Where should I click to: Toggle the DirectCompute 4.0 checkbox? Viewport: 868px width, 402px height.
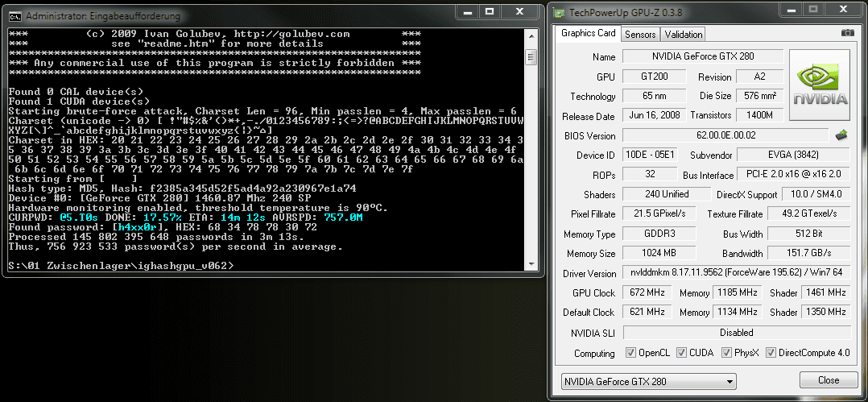tap(771, 353)
